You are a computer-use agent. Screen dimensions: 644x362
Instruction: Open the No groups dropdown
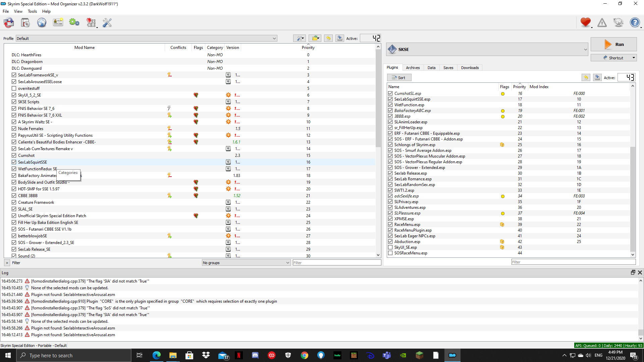click(246, 263)
